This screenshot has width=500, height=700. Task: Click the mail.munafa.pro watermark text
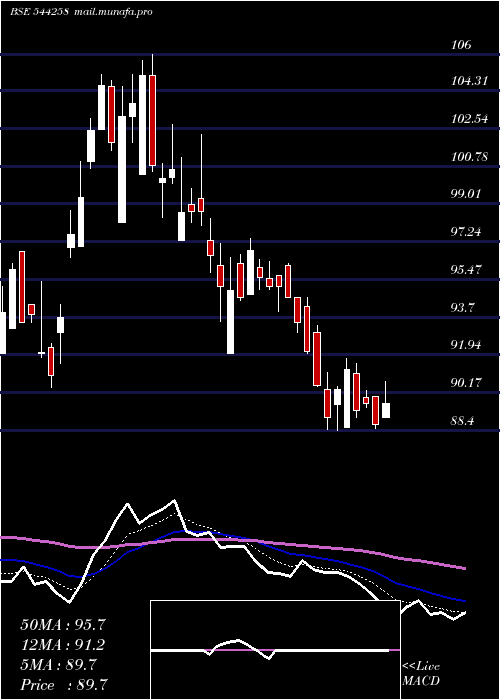(x=112, y=12)
